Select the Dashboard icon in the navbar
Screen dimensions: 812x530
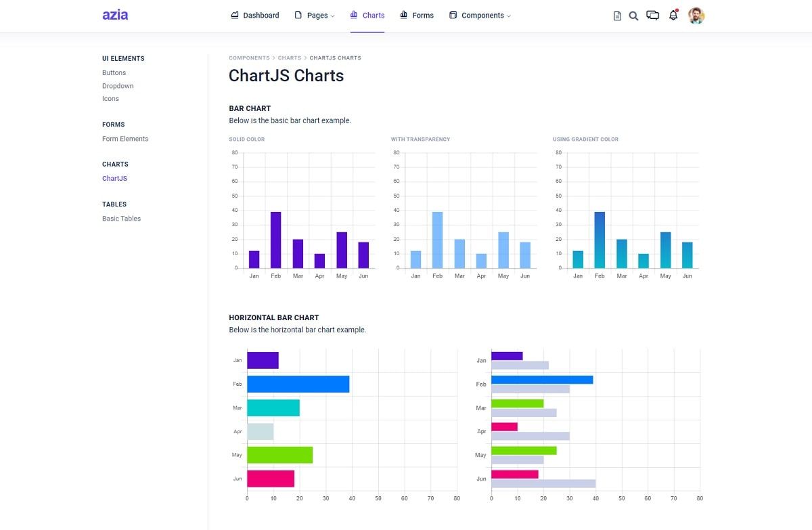(x=233, y=14)
